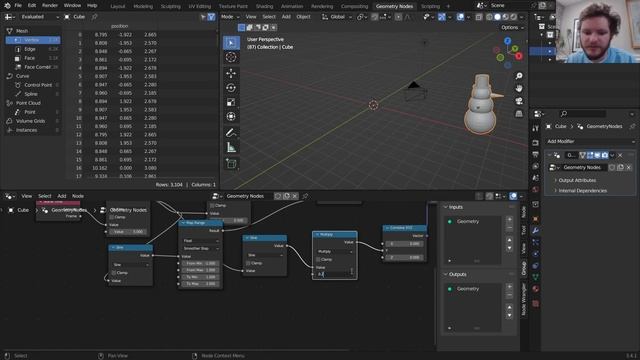640x360 pixels.
Task: Toggle fake user shield on Geometry Nodes modifier
Action: click(612, 167)
